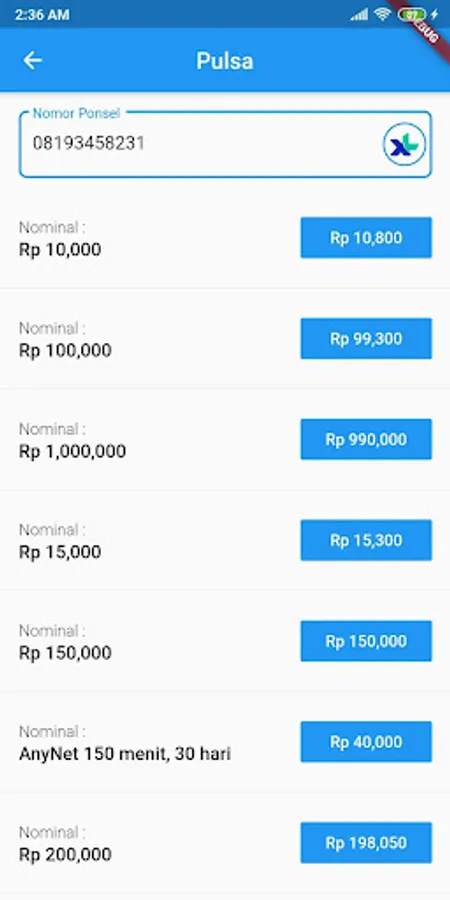Select the Nominal Rp 200,000 row
This screenshot has height=900, width=450.
point(225,843)
